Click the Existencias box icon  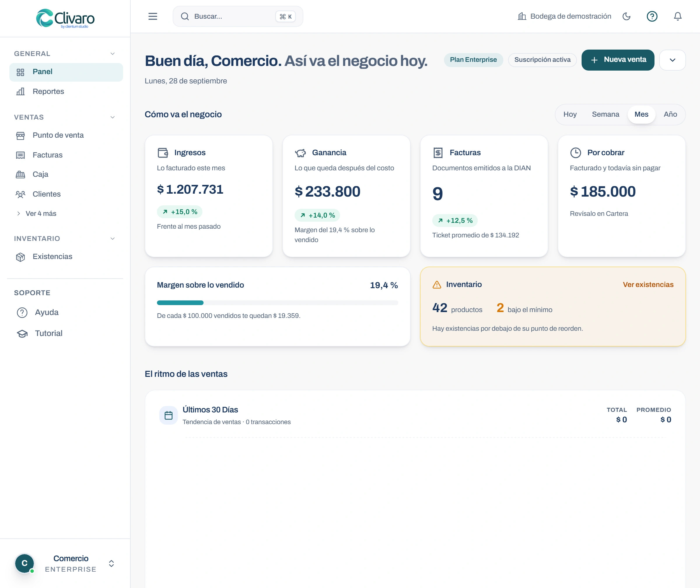tap(20, 257)
